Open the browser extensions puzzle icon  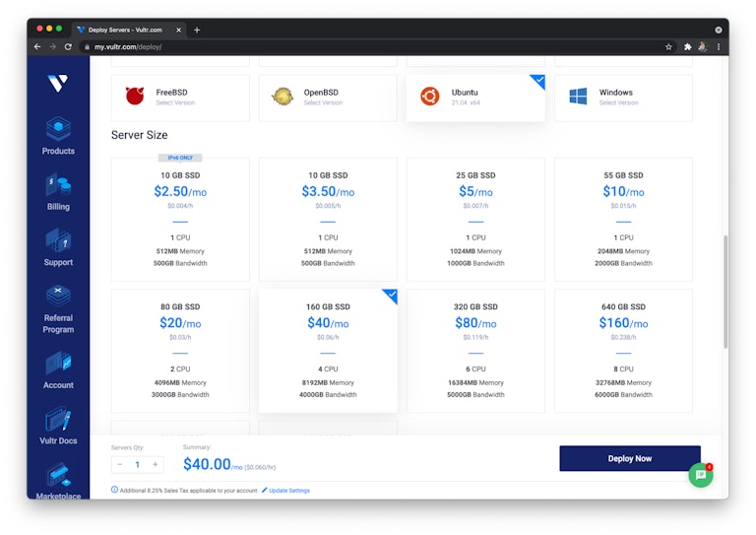(687, 46)
